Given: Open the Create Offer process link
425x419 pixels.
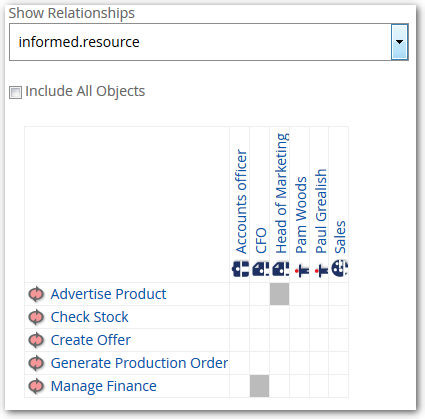Looking at the screenshot, I should tap(90, 340).
